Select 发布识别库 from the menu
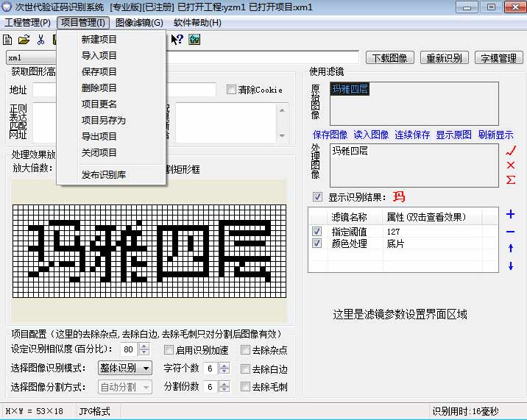The height and width of the screenshot is (420, 527). pyautogui.click(x=104, y=174)
